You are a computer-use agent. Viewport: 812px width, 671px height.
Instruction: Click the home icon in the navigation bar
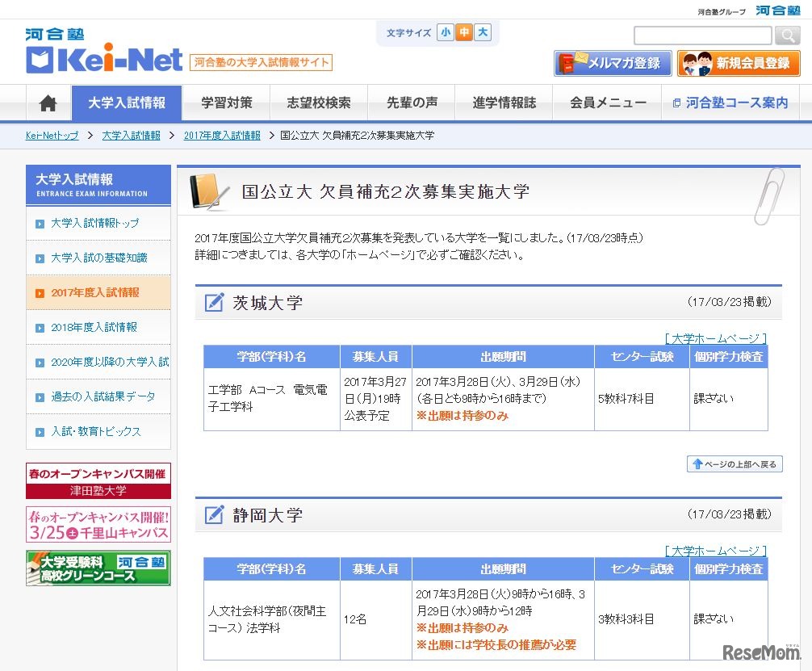(48, 103)
